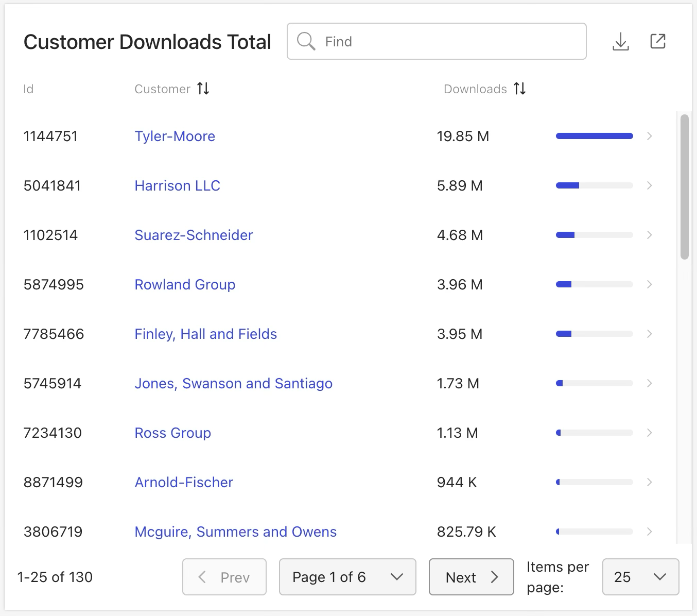697x616 pixels.
Task: Click the Id value 7785466
Action: point(54,334)
